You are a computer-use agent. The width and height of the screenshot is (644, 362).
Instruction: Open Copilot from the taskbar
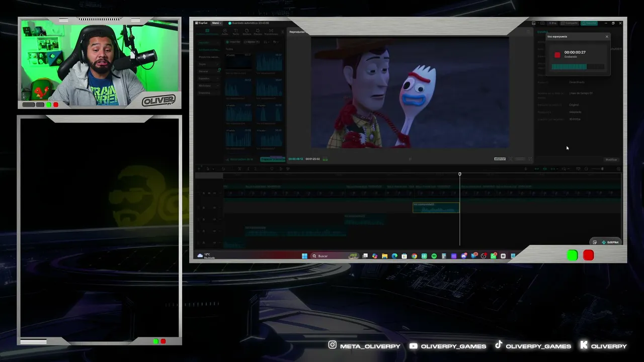click(375, 256)
